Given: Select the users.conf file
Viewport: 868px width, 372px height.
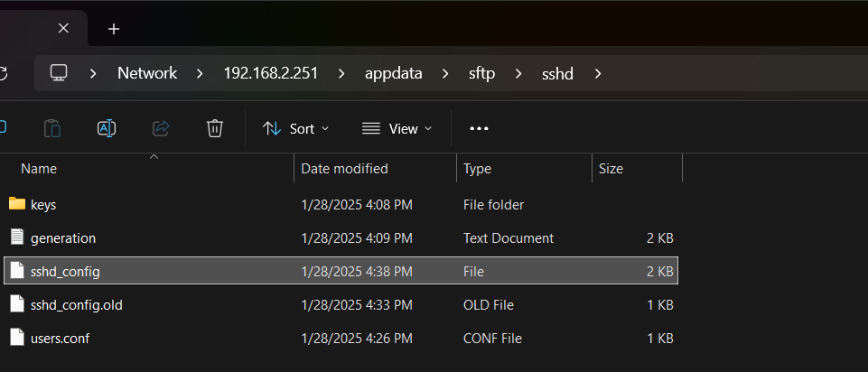Looking at the screenshot, I should click(x=341, y=339).
